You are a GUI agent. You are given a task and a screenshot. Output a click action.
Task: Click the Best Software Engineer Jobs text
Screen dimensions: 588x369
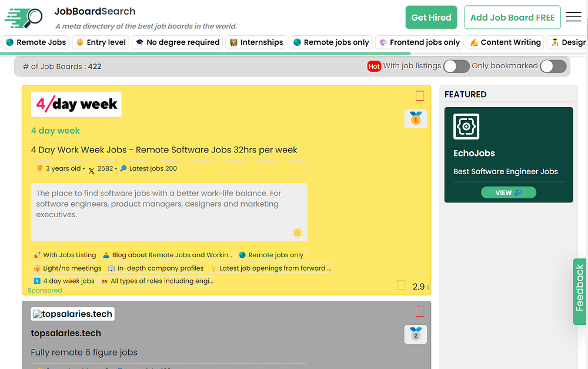(506, 171)
